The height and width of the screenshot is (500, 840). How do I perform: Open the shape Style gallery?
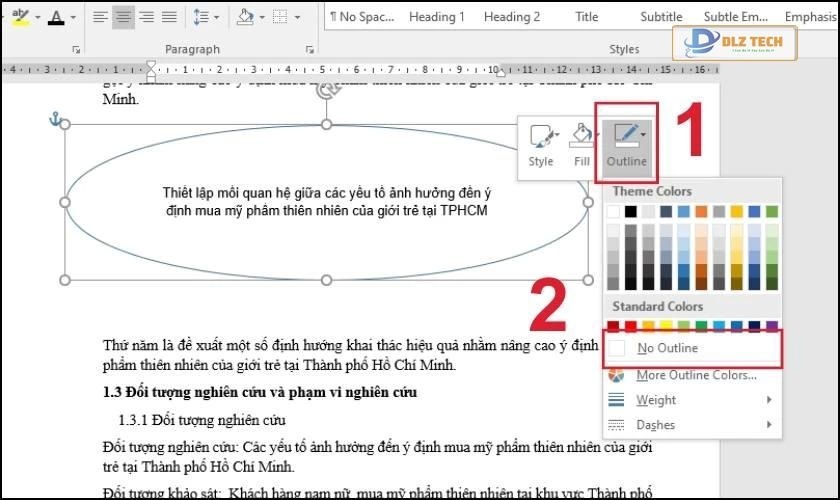pyautogui.click(x=541, y=146)
